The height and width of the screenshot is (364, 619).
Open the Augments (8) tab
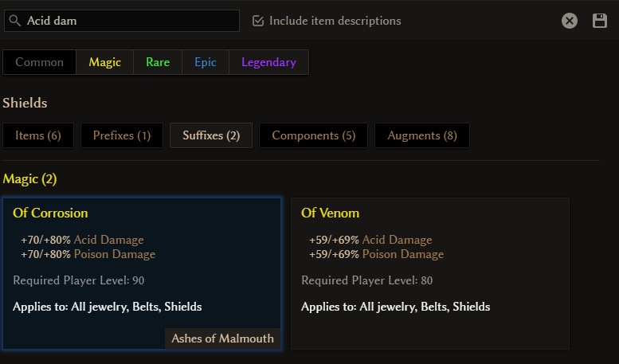point(422,135)
